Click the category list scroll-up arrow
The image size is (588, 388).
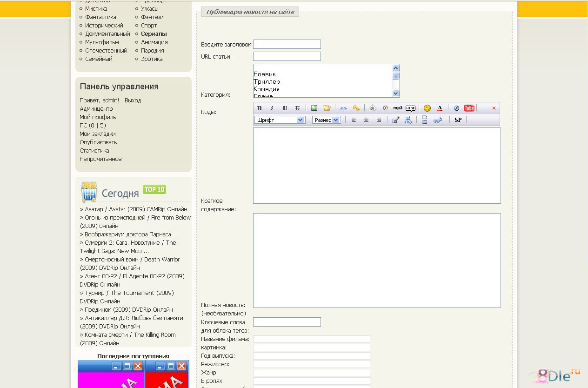(x=396, y=68)
